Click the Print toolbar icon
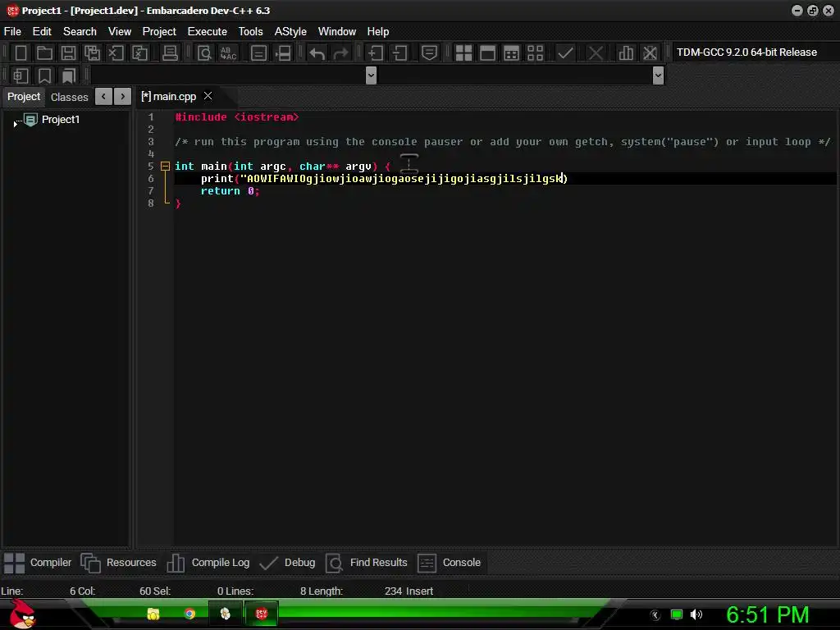 [170, 52]
